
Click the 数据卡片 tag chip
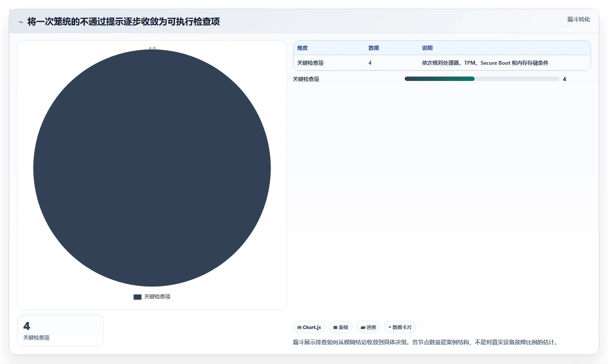tap(400, 327)
